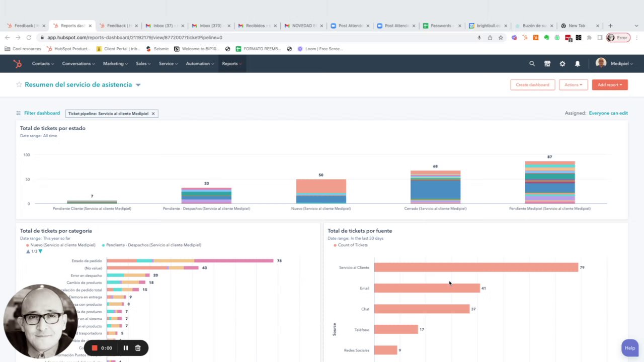644x362 pixels.
Task: Open the Reports menu
Action: [231, 64]
